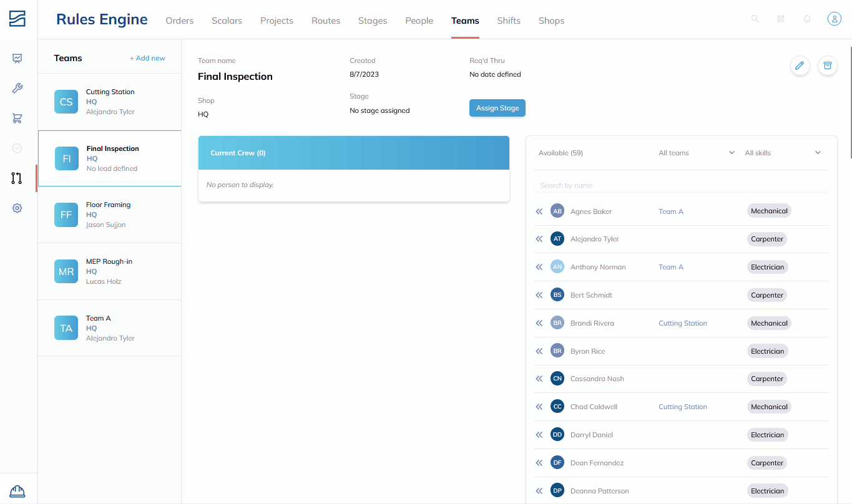The image size is (852, 504).
Task: Click the hard hat icon at sidebar bottom
Action: 17,492
